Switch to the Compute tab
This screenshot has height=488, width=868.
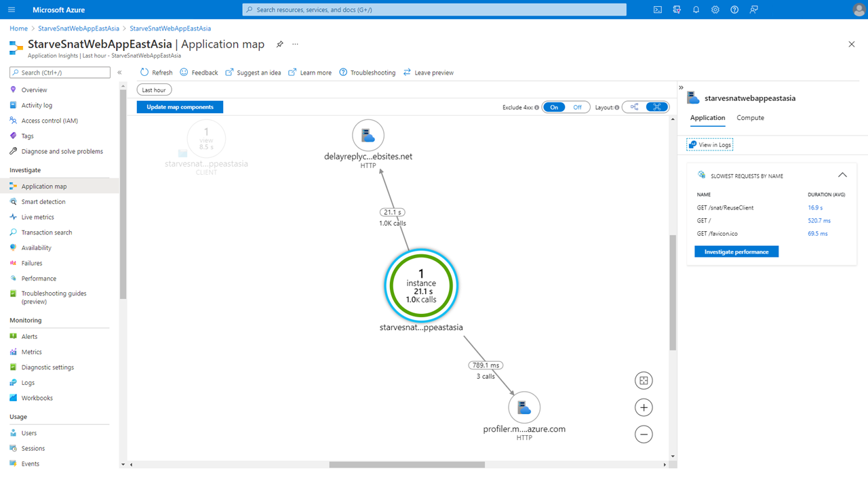click(750, 118)
